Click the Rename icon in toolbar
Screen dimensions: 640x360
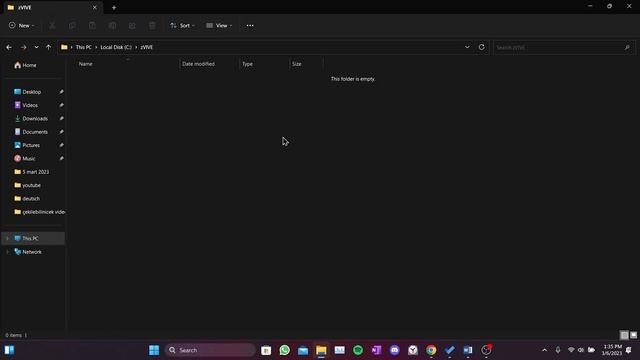112,25
